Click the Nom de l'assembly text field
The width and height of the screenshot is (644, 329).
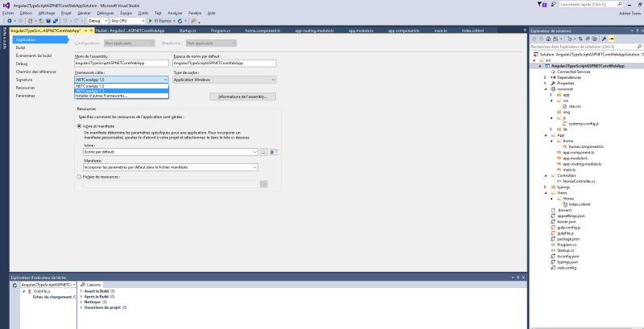click(122, 64)
